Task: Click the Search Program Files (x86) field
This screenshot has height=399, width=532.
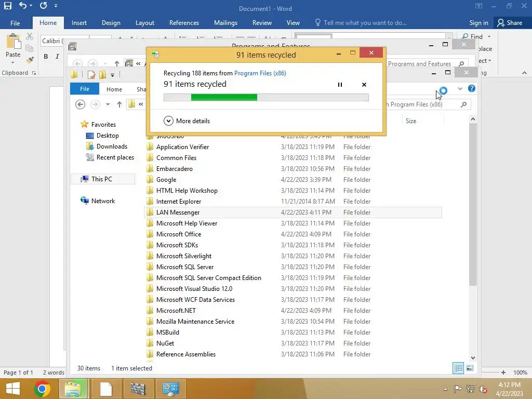Action: click(428, 104)
